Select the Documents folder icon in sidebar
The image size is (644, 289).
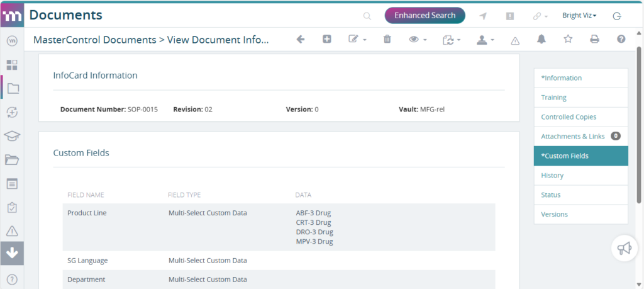pos(13,88)
